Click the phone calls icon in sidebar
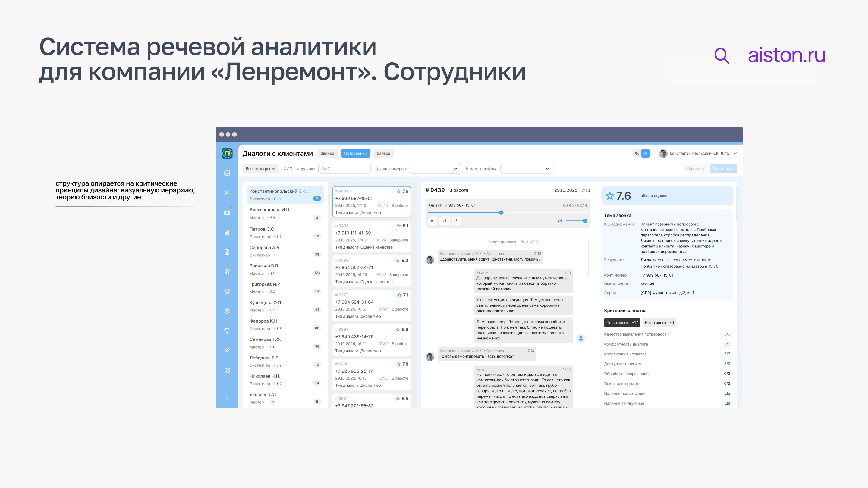This screenshot has width=868, height=488. tap(227, 291)
